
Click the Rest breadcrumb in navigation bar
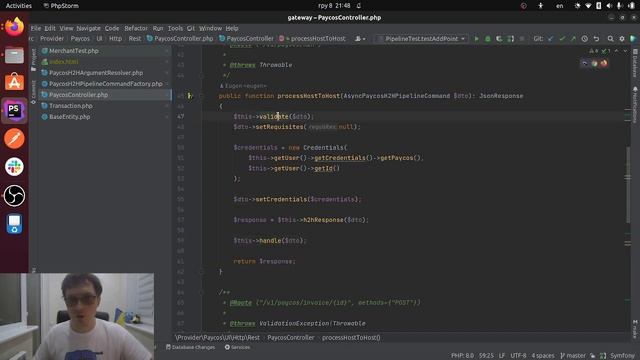[x=135, y=39]
